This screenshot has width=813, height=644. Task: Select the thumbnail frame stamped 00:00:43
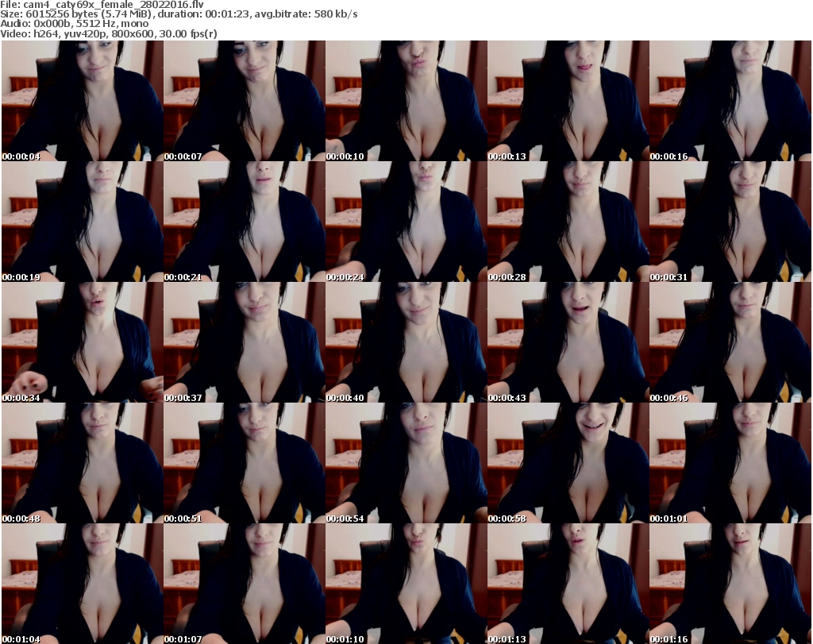[568, 343]
